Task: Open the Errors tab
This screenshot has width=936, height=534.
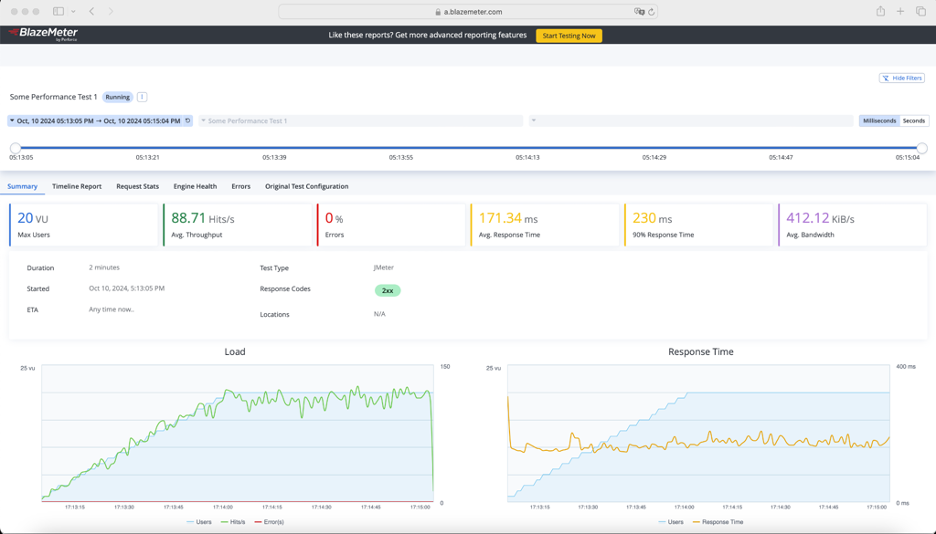Action: 241,186
